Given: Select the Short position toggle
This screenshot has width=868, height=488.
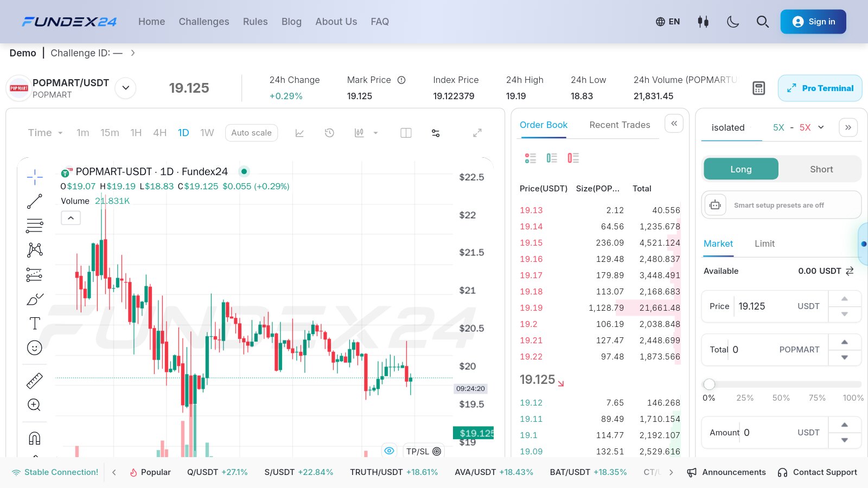Looking at the screenshot, I should pyautogui.click(x=821, y=169).
